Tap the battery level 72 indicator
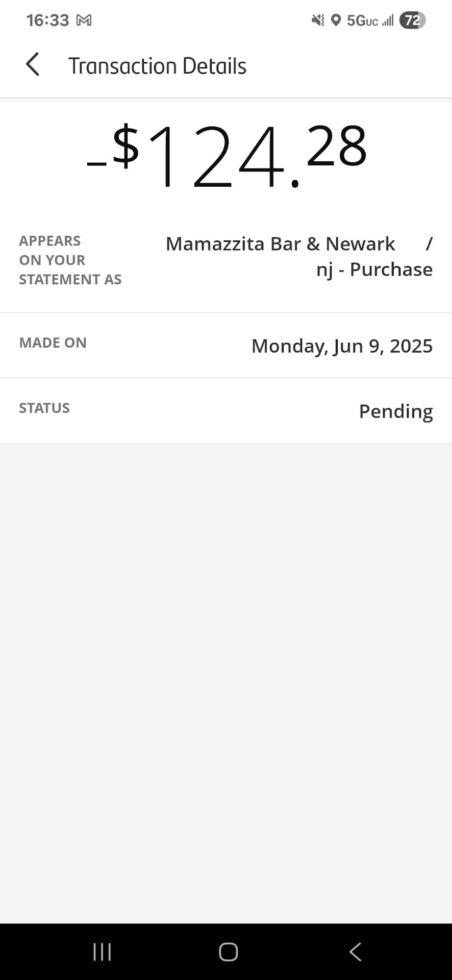Screen dimensions: 452x980 (412, 20)
